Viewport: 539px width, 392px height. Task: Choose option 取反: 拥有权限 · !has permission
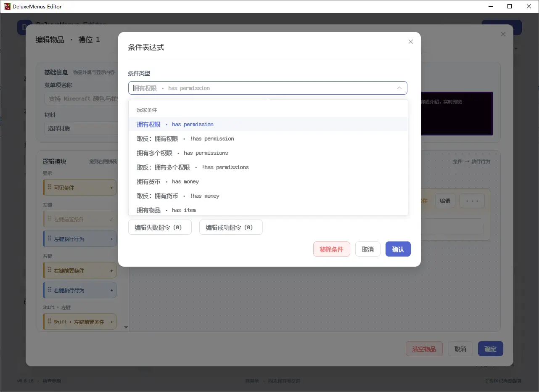tap(268, 139)
